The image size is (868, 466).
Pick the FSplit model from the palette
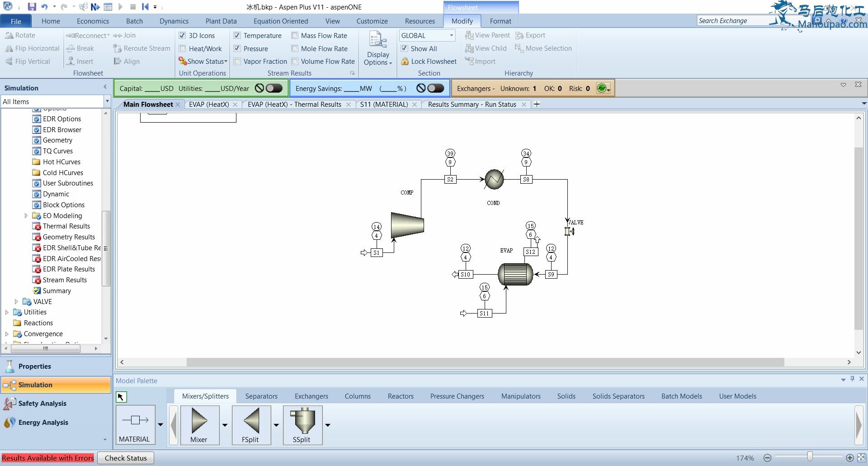[251, 425]
